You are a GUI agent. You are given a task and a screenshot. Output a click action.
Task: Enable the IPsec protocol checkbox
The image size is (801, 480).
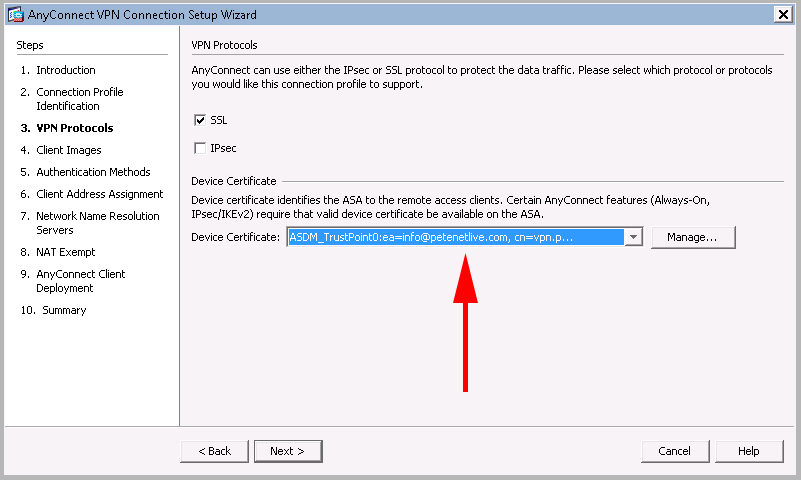pos(200,148)
